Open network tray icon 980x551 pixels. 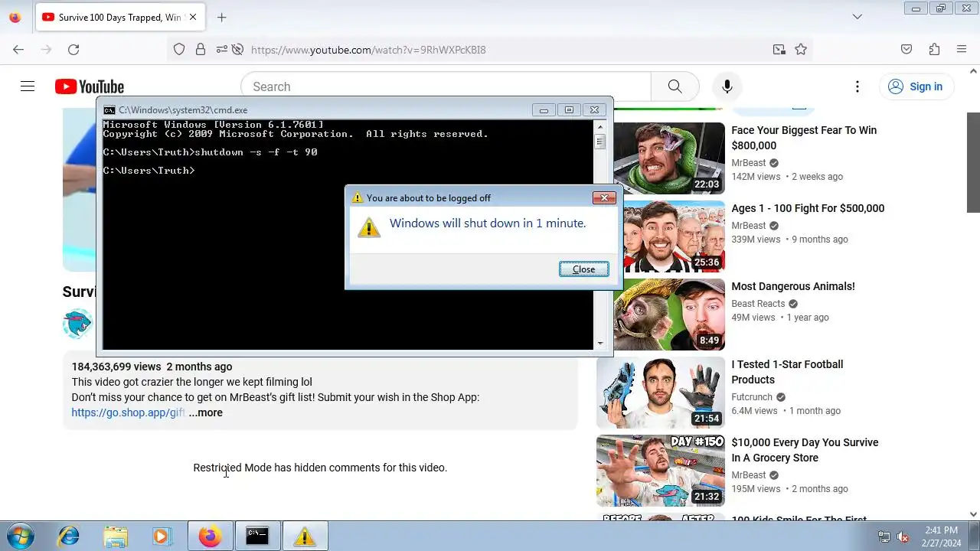(884, 536)
